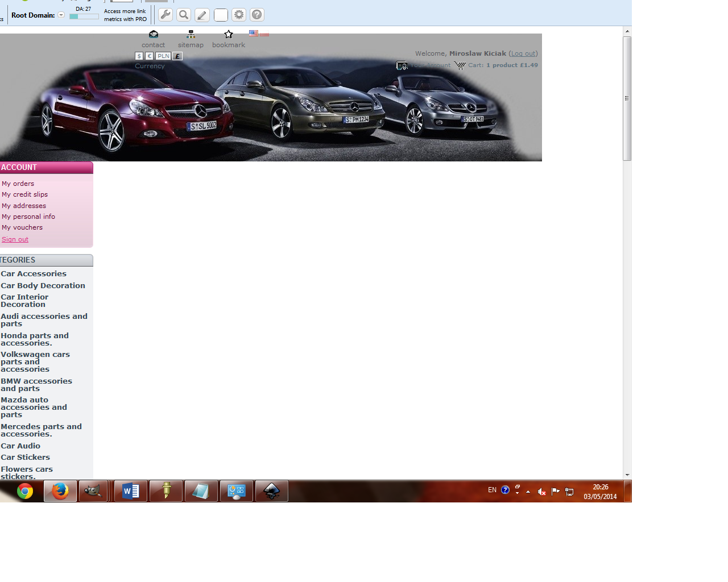
Task: Switch language with the US flag
Action: (254, 33)
